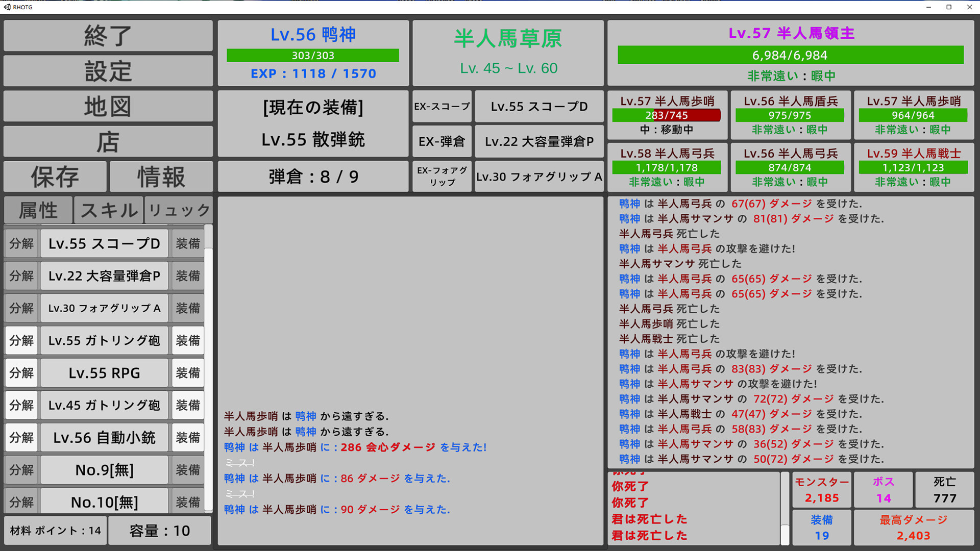Viewport: 980px width, 551px height.
Task: Equip the Lv.56 自動小銃
Action: coord(188,438)
